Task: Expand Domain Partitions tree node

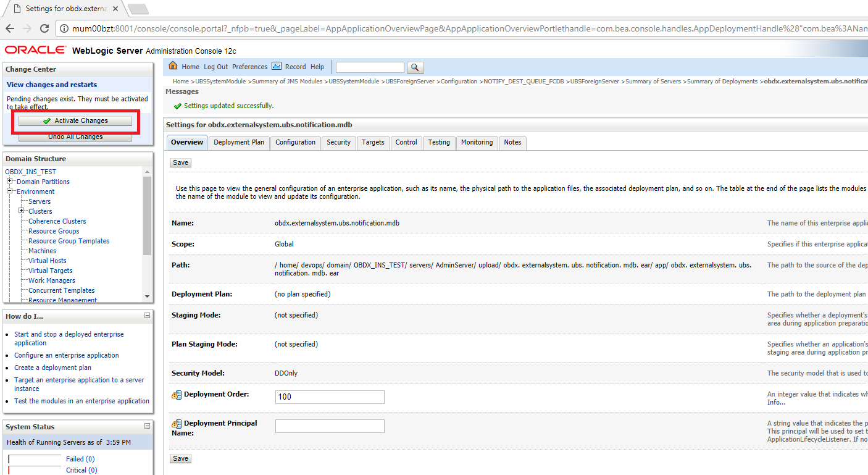Action: [x=10, y=182]
